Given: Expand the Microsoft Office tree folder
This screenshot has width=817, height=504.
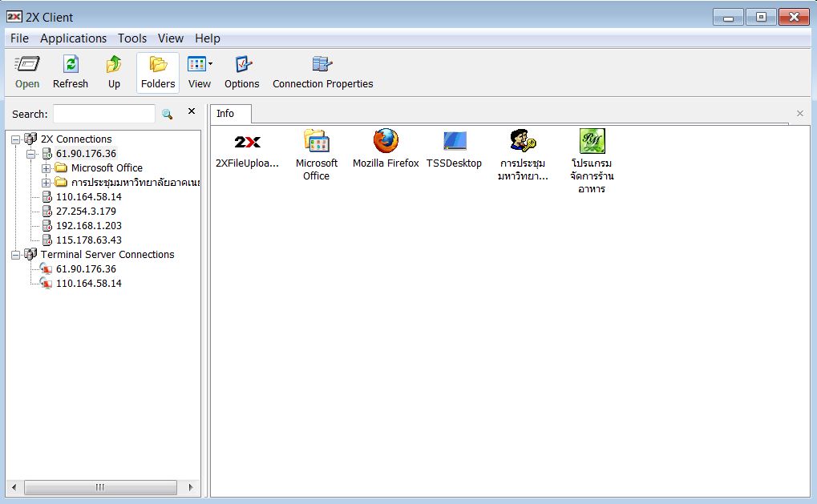Looking at the screenshot, I should pos(46,168).
